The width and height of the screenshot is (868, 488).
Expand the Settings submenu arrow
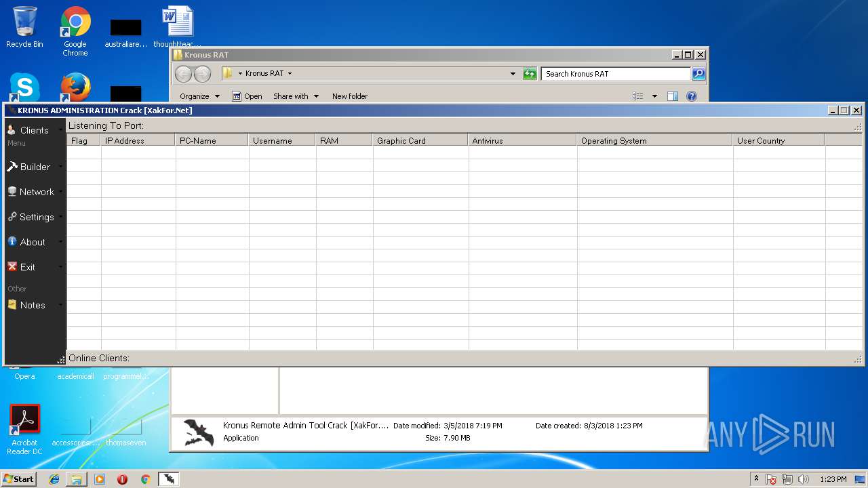click(60, 217)
